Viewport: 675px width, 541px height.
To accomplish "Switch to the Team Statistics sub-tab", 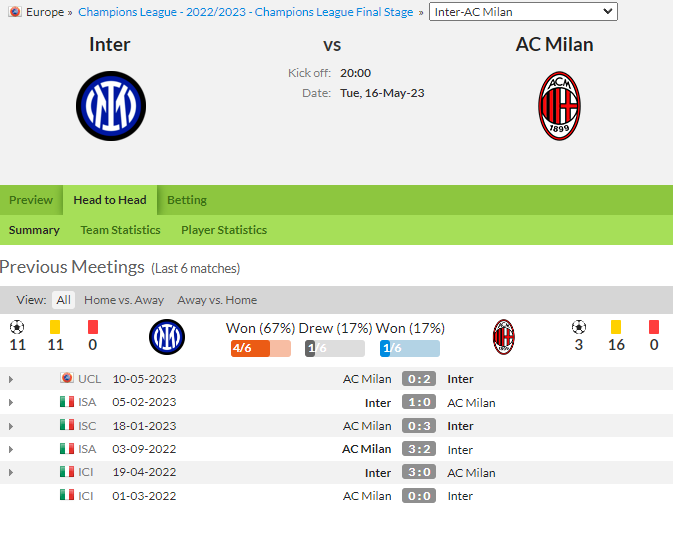I will [x=120, y=230].
